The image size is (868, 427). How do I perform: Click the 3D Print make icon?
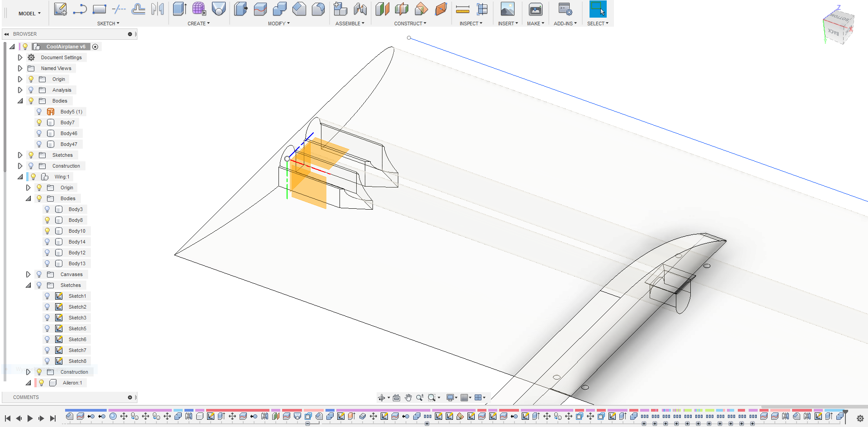click(536, 9)
